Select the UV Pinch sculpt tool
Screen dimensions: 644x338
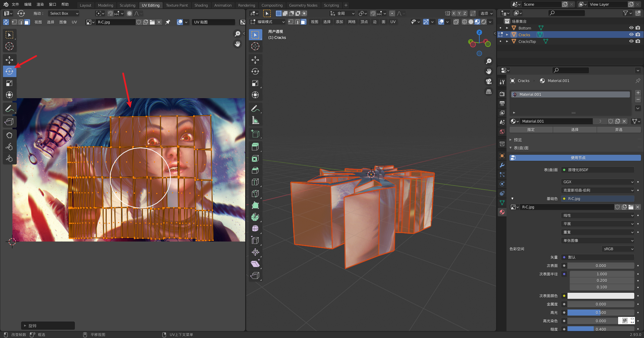click(x=9, y=158)
